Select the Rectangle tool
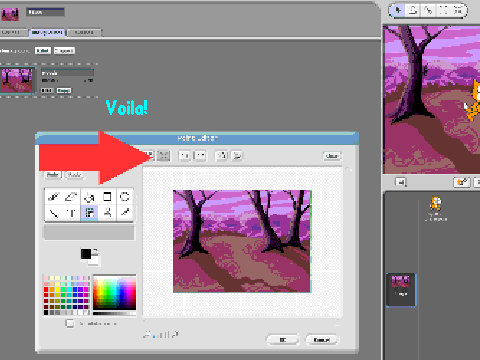Screen dimensions: 480x360 107,197
